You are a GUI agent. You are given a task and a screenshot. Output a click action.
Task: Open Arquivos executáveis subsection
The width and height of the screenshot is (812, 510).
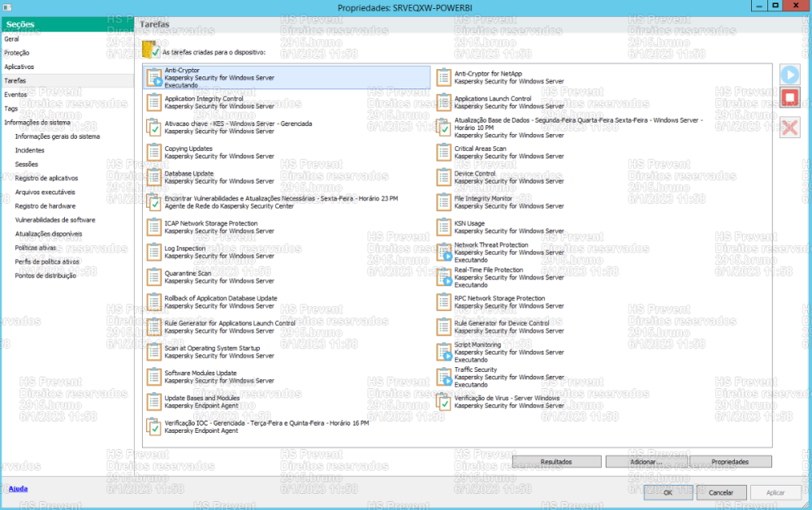click(x=45, y=192)
